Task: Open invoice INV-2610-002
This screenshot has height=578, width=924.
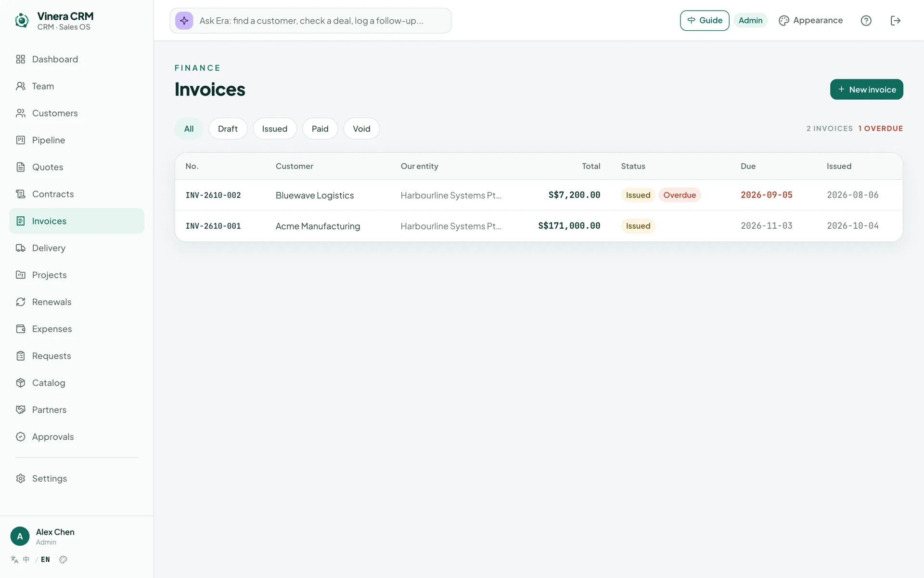Action: 213,195
